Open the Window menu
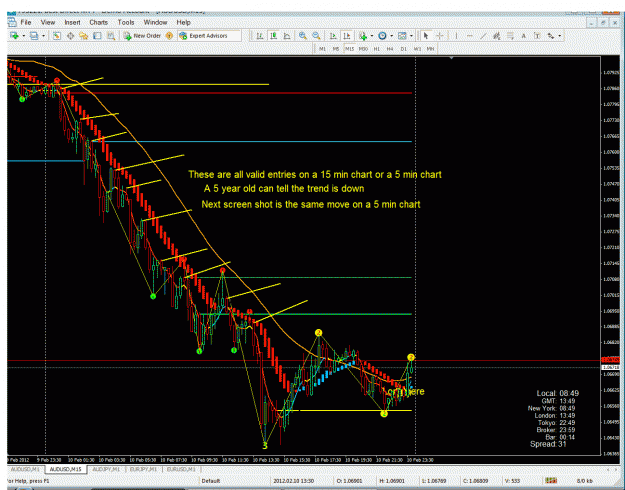 [x=155, y=22]
